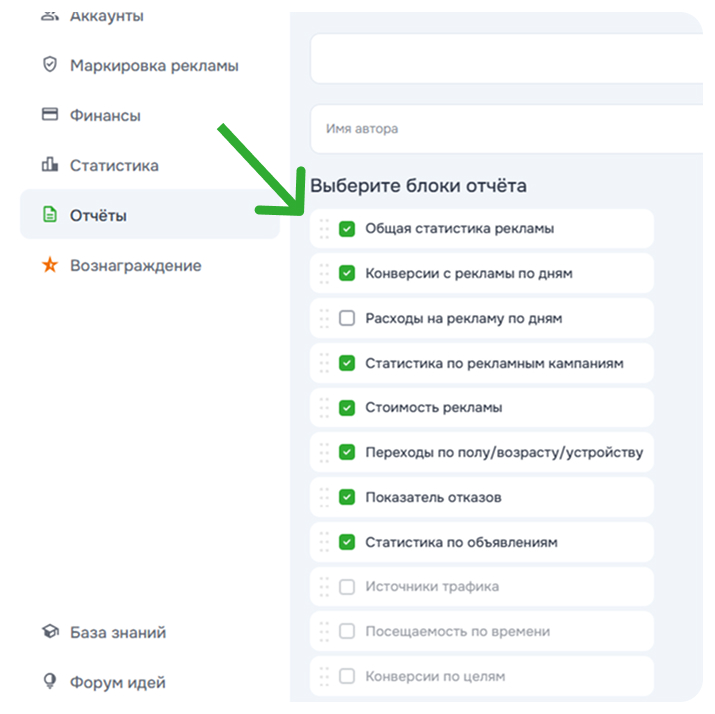Image resolution: width=715 pixels, height=714 pixels.
Task: Tick the Источники трафика checkbox
Action: pyautogui.click(x=347, y=587)
